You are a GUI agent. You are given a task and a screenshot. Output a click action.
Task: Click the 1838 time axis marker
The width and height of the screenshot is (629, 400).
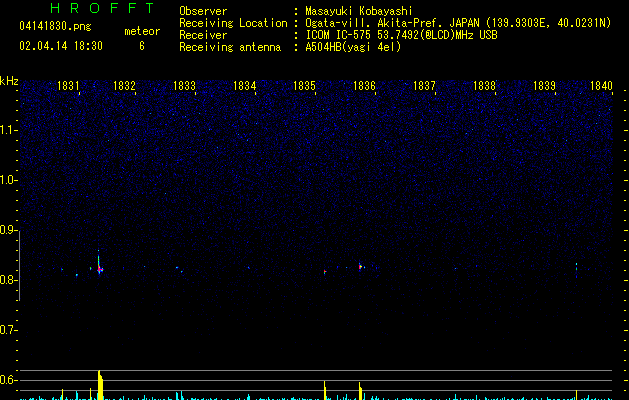point(485,85)
